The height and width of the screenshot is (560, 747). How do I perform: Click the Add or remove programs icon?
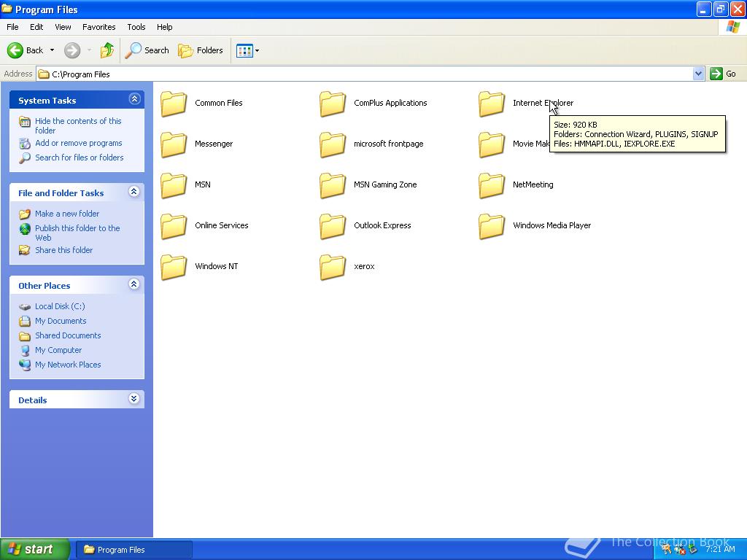coord(25,144)
